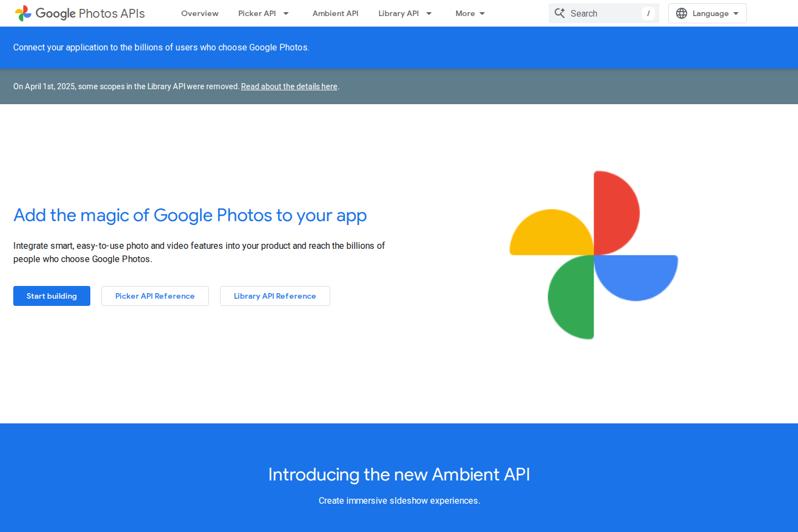The image size is (798, 532).
Task: Click the globe icon in the Language selector
Action: pos(682,13)
